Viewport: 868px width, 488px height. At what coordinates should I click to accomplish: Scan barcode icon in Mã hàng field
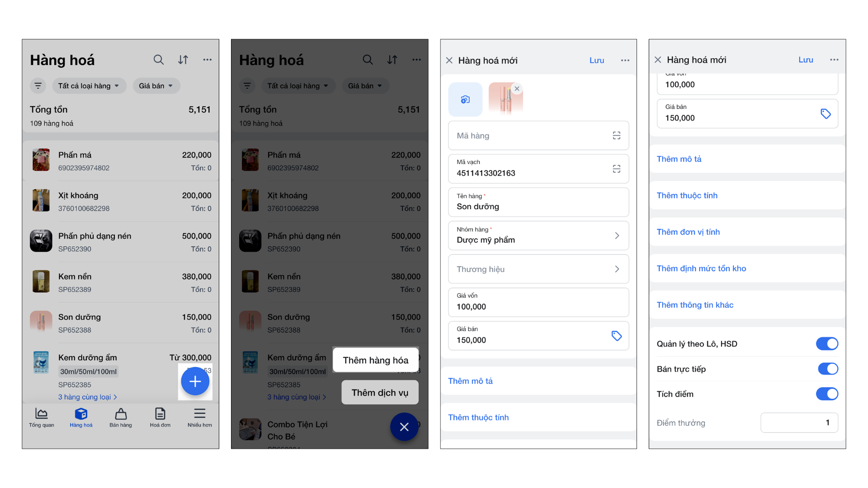pos(616,136)
